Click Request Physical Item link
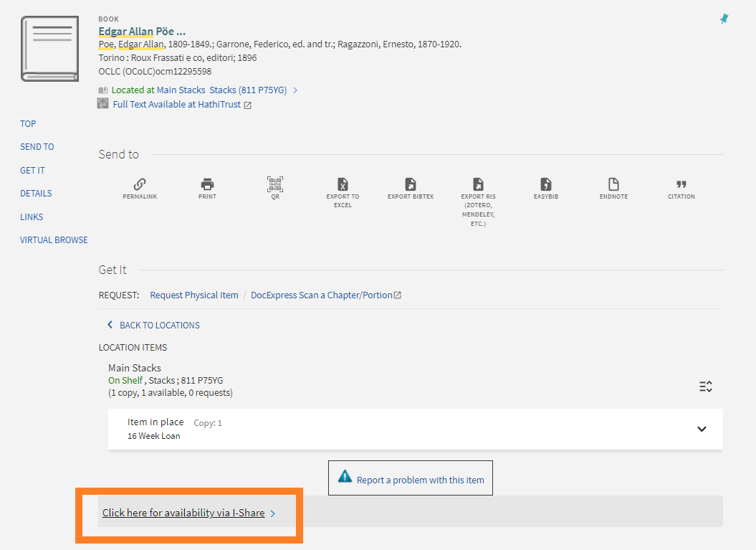 coord(194,295)
